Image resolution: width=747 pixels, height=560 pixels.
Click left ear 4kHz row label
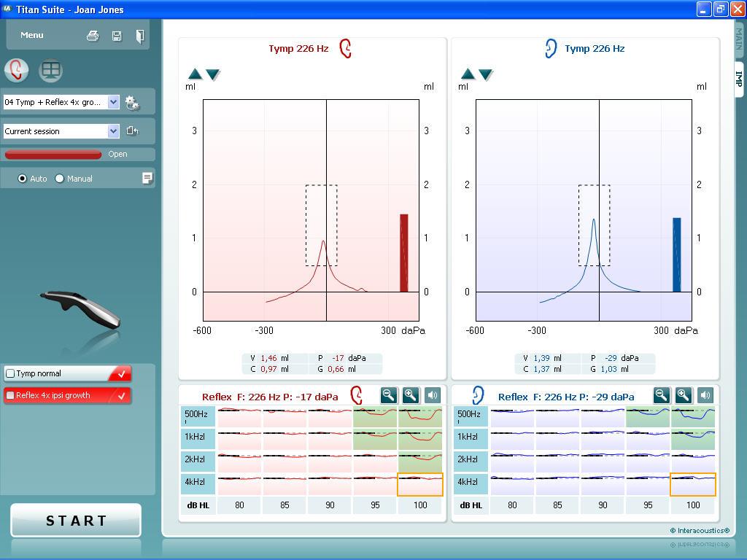click(x=471, y=484)
